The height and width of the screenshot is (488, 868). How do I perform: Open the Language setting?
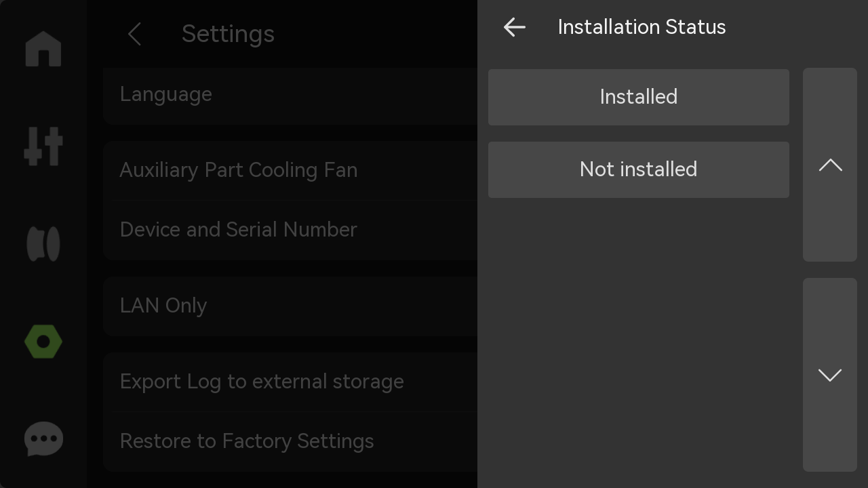point(290,95)
